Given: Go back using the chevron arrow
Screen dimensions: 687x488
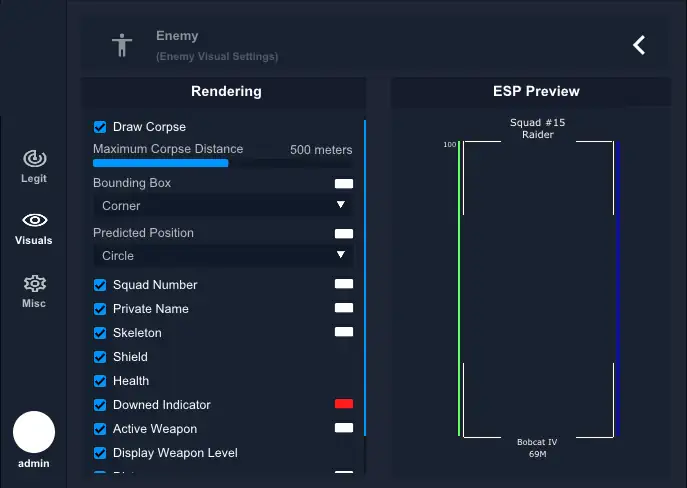Looking at the screenshot, I should tap(639, 45).
